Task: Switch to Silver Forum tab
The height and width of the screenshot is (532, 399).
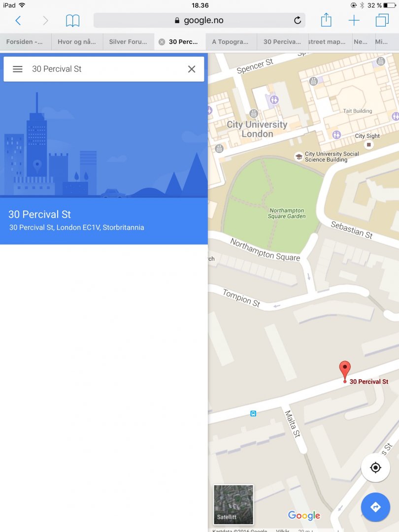Action: click(x=128, y=42)
